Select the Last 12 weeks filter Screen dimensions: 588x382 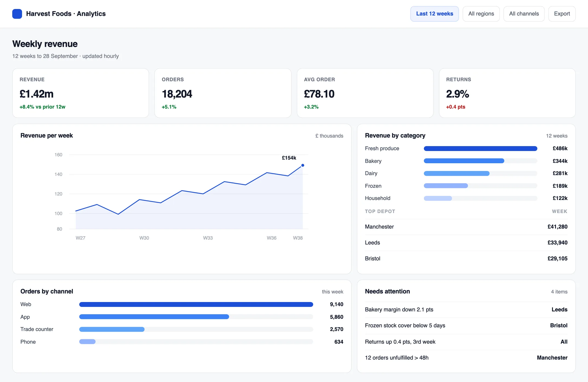(x=434, y=14)
